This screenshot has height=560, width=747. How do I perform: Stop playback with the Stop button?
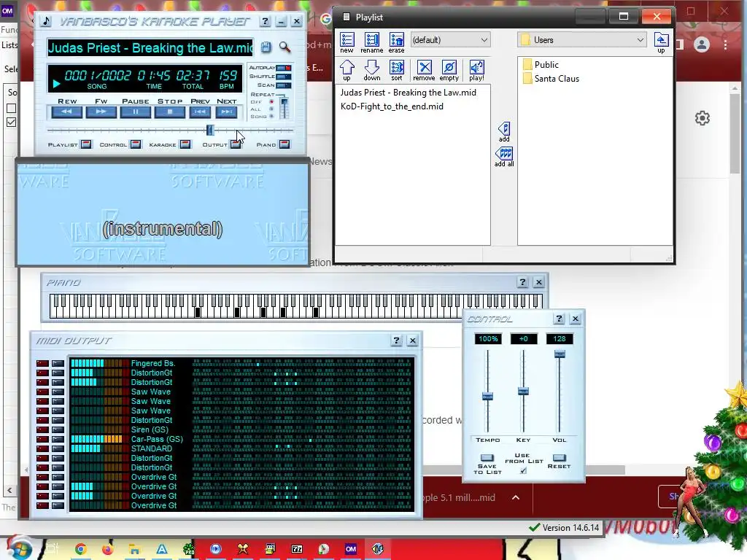169,112
